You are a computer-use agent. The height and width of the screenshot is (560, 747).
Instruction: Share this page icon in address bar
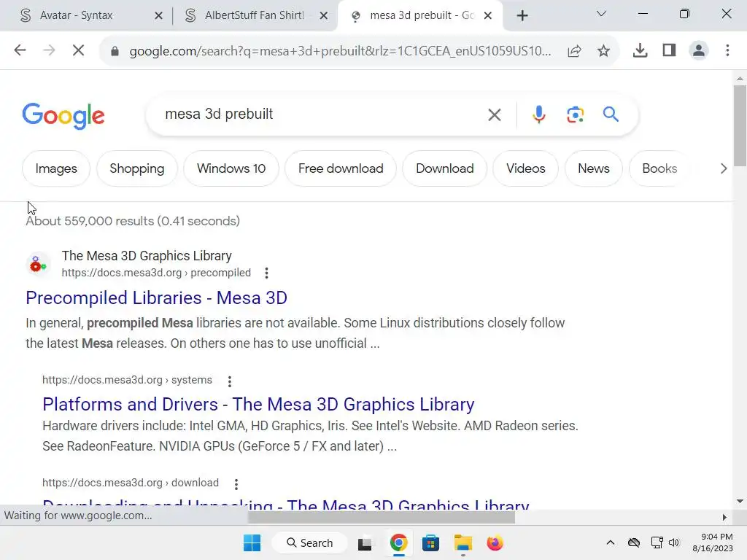575,50
